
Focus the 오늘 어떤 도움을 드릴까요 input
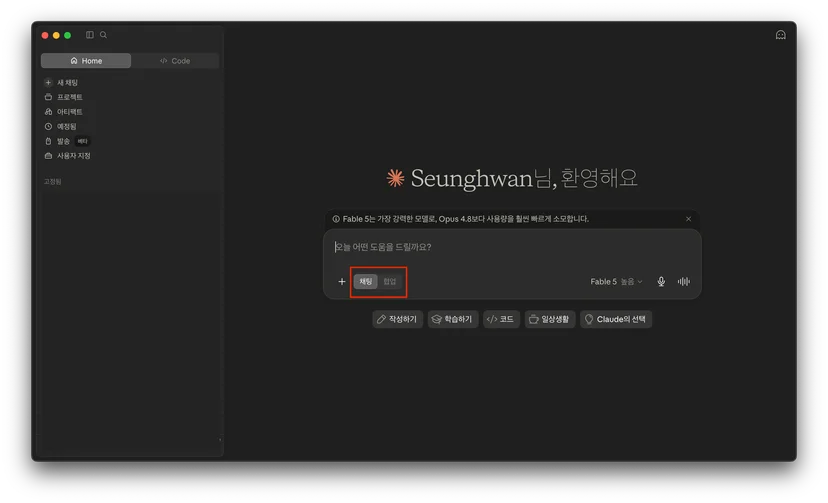click(512, 247)
